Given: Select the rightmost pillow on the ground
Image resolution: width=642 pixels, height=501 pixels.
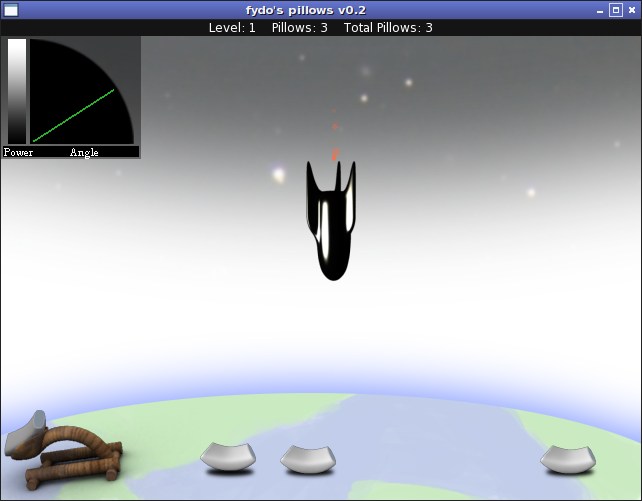Looking at the screenshot, I should (568, 459).
